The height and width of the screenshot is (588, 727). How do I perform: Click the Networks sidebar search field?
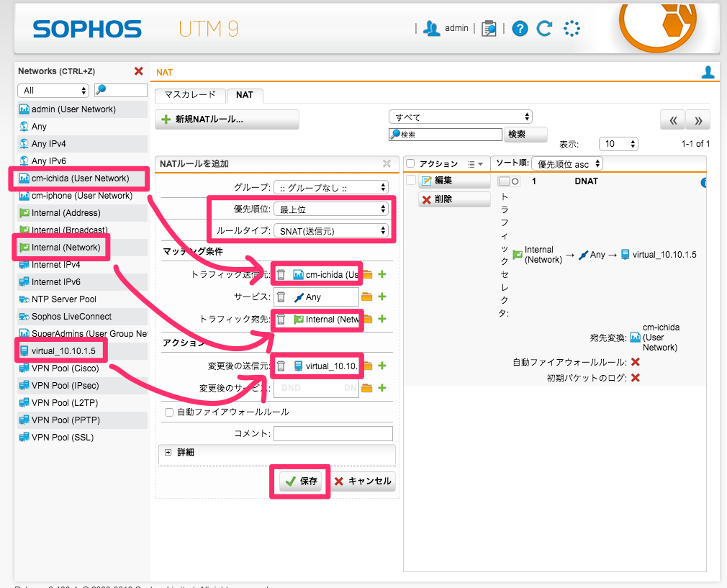pos(120,90)
